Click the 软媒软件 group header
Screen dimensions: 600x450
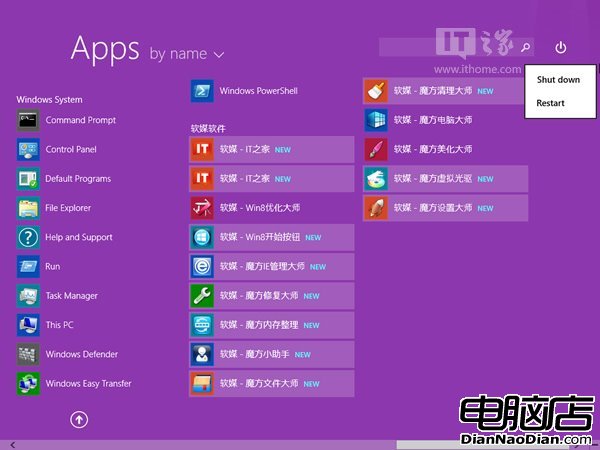208,129
